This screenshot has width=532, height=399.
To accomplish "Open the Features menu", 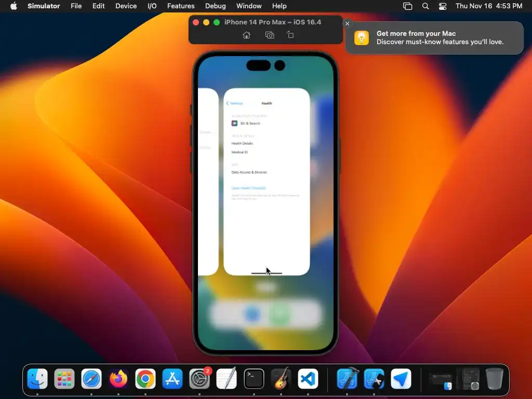I will pyautogui.click(x=181, y=6).
